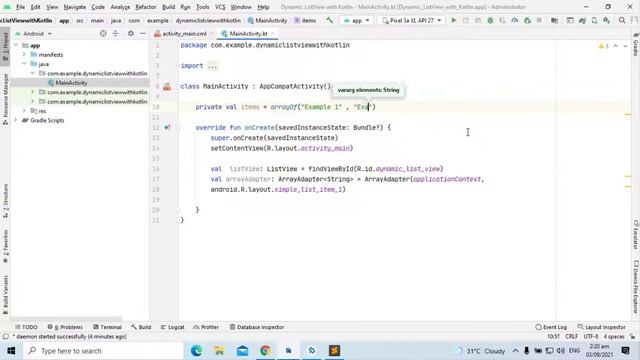Click Apply Changes and Restart Activity icon
The image size is (640, 360).
pyautogui.click(x=466, y=20)
